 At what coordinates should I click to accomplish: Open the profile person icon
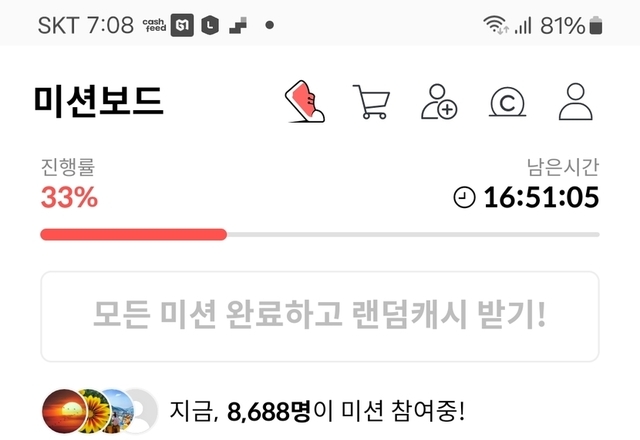[576, 102]
